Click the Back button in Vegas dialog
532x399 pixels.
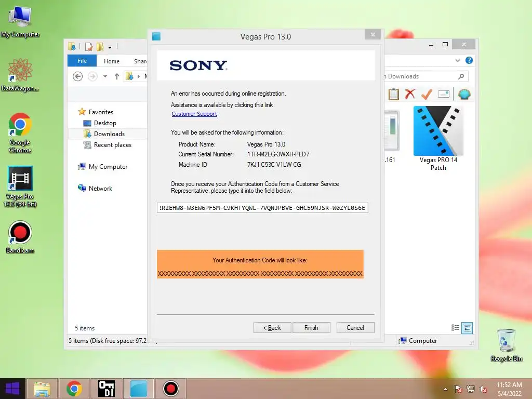[272, 328]
